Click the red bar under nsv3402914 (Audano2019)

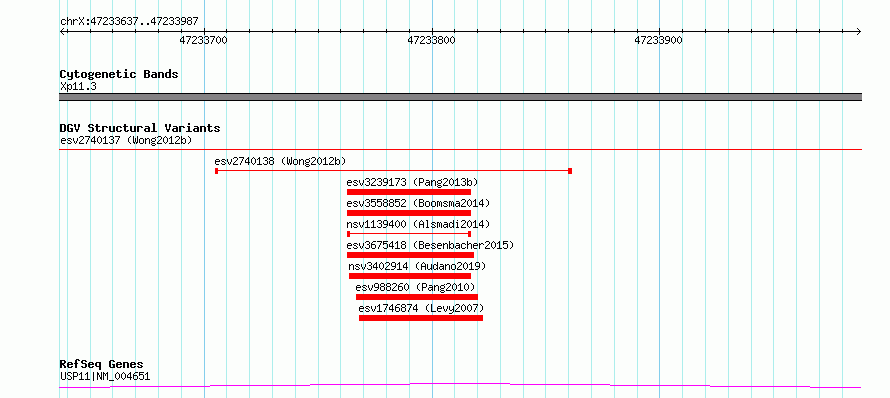point(410,276)
